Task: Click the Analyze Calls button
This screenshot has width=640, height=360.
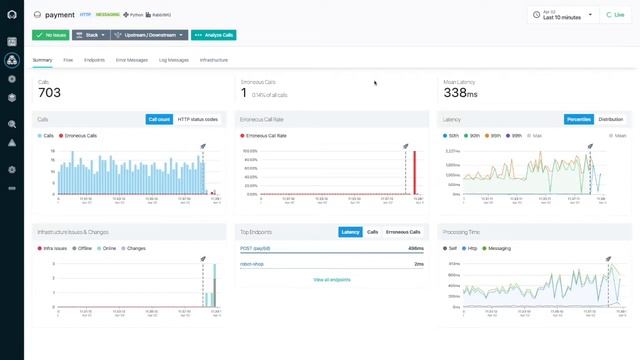Action: (213, 35)
